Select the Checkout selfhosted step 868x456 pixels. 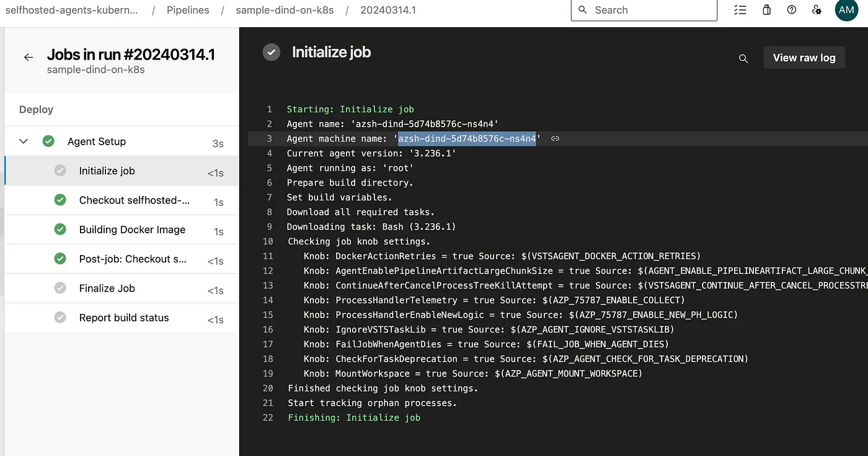[122, 200]
